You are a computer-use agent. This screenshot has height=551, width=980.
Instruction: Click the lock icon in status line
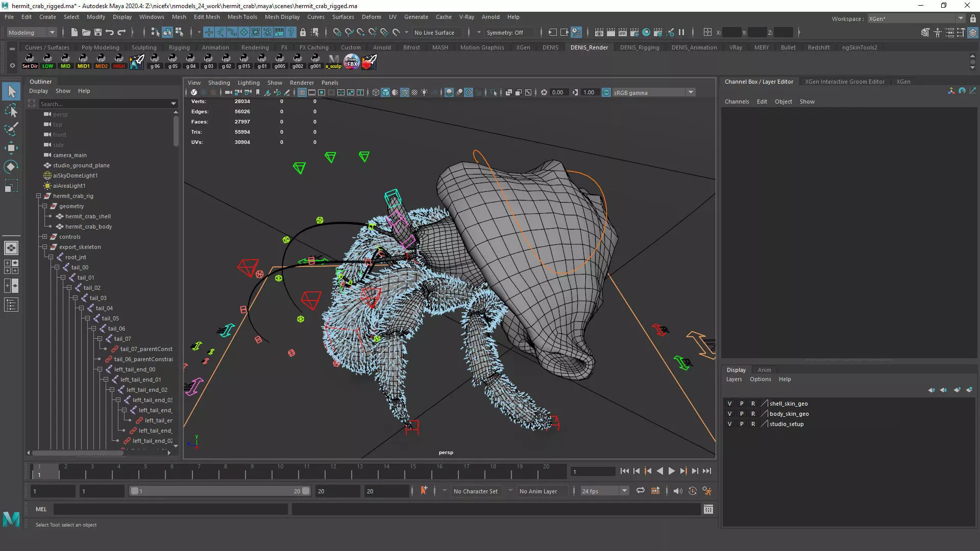click(303, 32)
